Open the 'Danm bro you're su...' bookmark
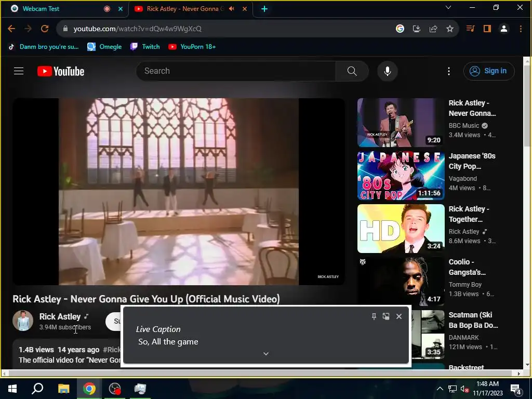The width and height of the screenshot is (532, 399). pyautogui.click(x=43, y=47)
